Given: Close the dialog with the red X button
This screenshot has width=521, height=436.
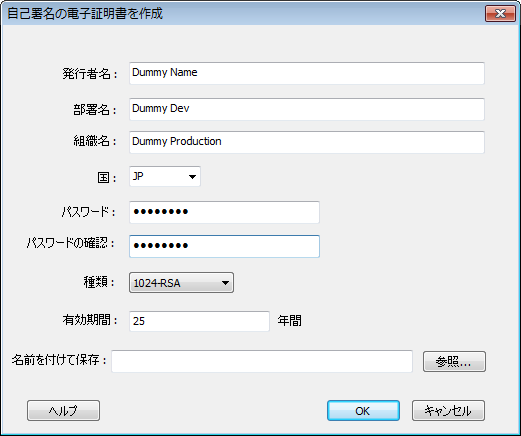Looking at the screenshot, I should click(x=500, y=14).
